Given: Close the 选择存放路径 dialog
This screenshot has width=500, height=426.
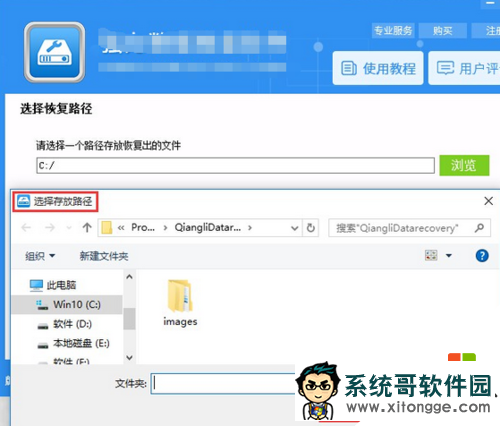Looking at the screenshot, I should point(488,201).
